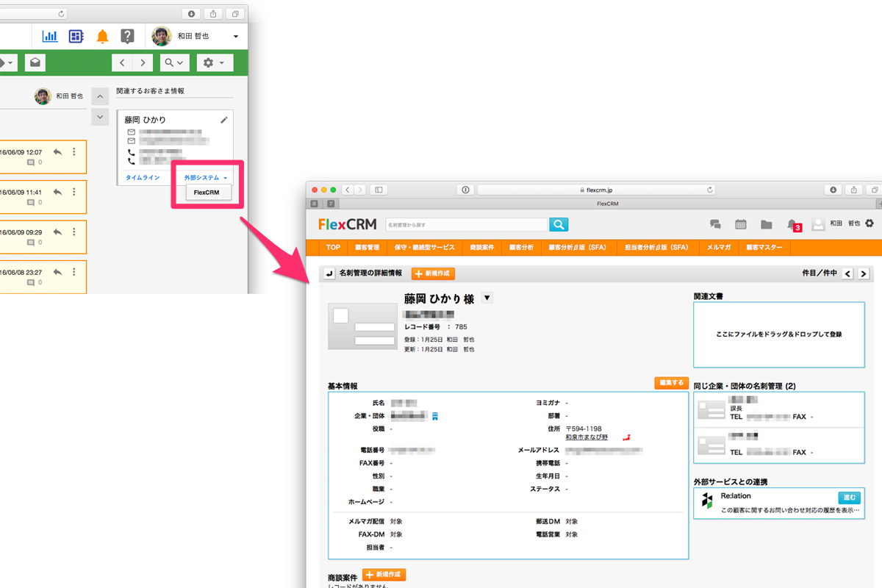Click the 関連文書 file drop area
The height and width of the screenshot is (588, 882).
pyautogui.click(x=779, y=334)
